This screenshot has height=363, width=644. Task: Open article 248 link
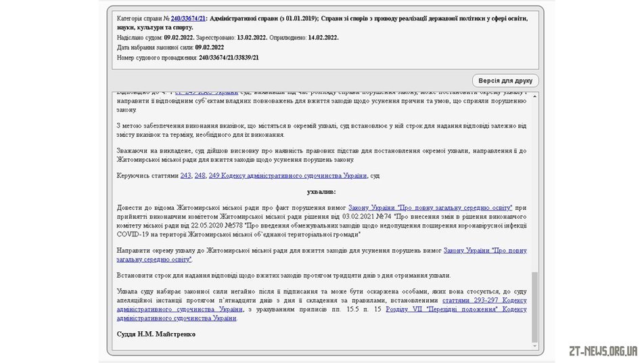200,175
